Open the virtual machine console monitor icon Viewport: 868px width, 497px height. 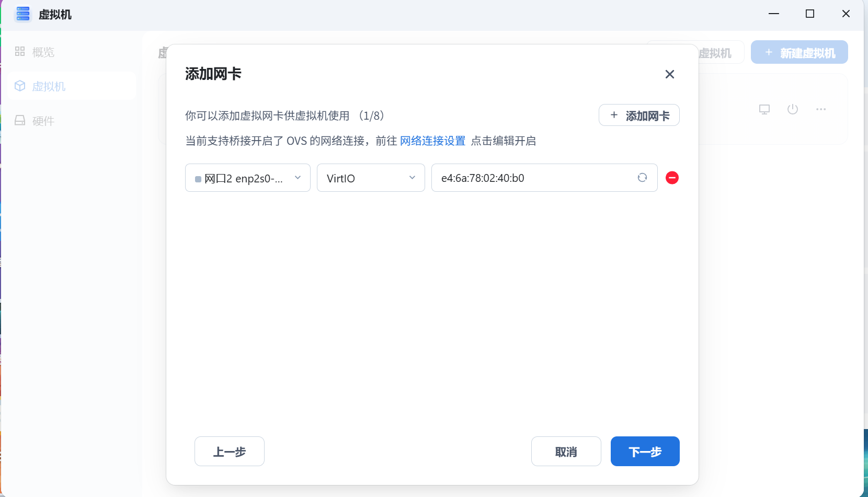pos(764,109)
